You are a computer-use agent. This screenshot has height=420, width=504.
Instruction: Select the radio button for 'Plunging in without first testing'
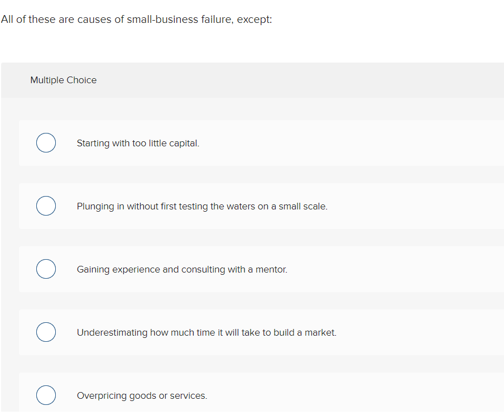(46, 206)
